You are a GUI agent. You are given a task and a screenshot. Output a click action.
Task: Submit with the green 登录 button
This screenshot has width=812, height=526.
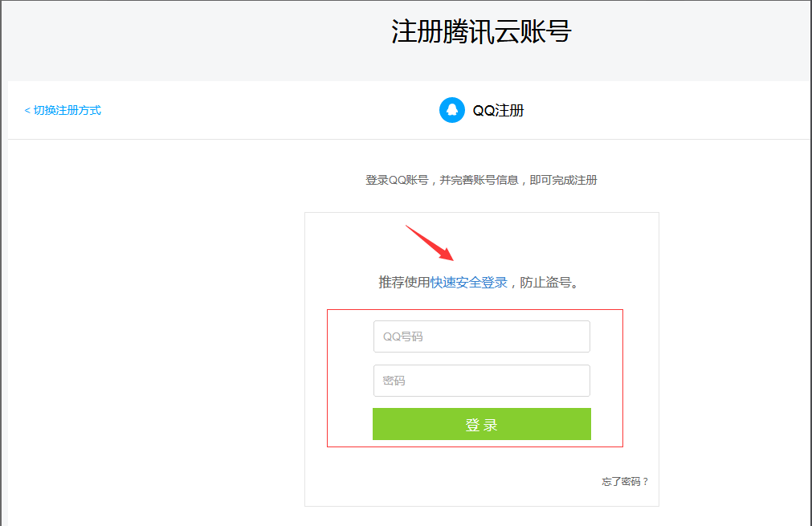pyautogui.click(x=482, y=424)
